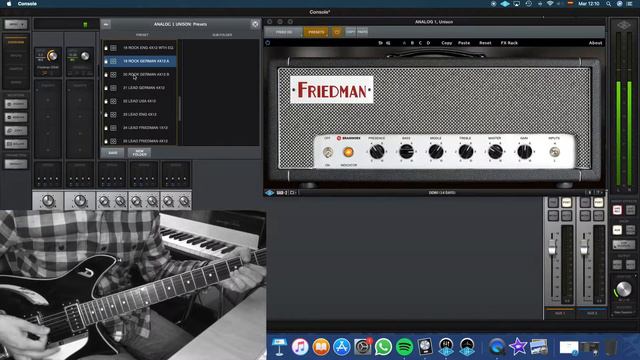
Task: Open iTunes from the Dock
Action: [x=300, y=347]
